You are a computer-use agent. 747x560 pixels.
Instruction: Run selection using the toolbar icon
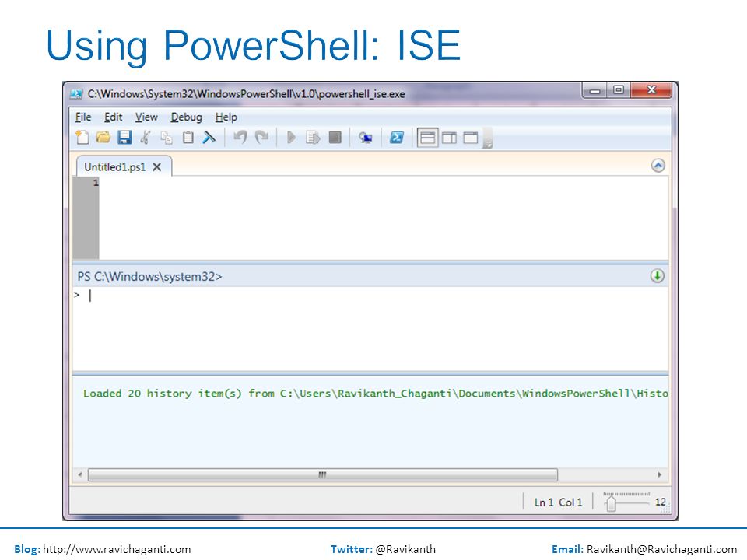click(313, 138)
